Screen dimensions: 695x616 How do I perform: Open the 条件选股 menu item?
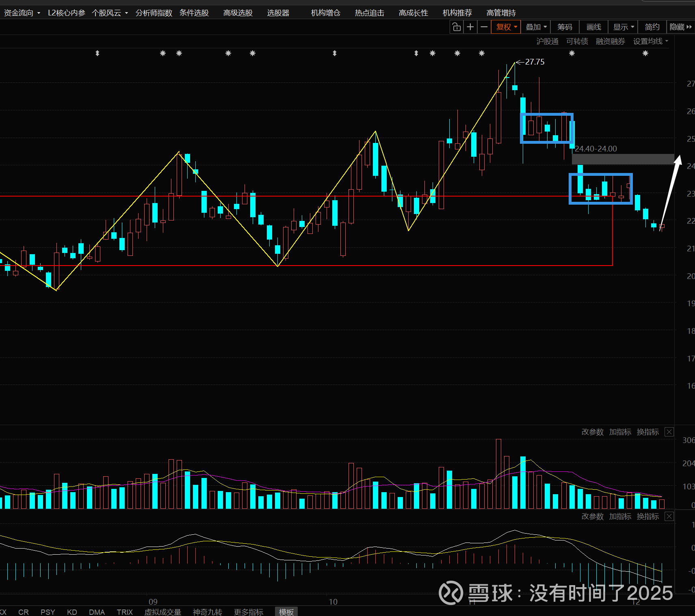point(194,13)
